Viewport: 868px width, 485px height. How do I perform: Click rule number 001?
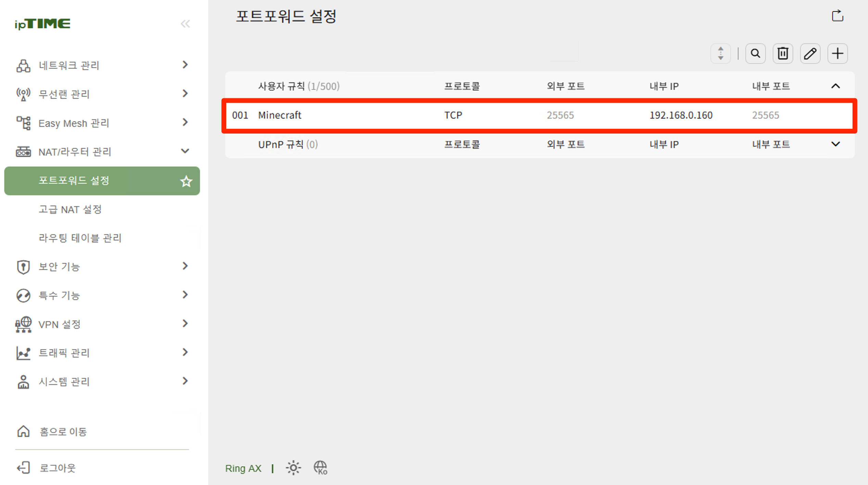(x=240, y=115)
